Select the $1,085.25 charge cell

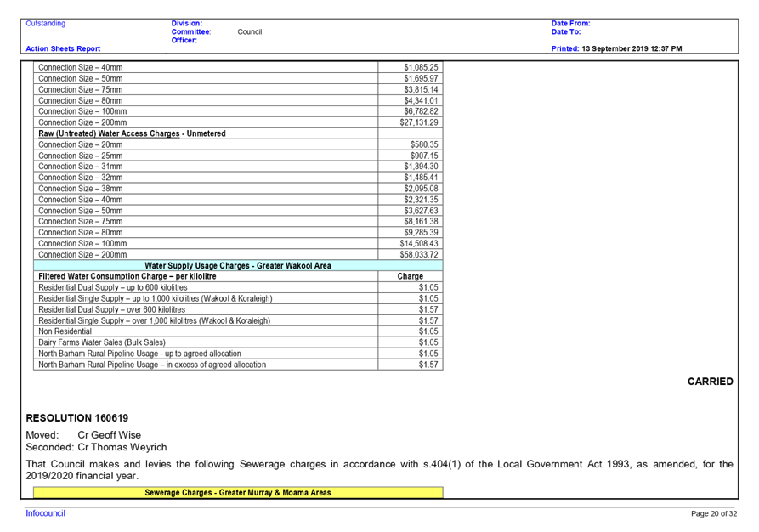pyautogui.click(x=411, y=67)
